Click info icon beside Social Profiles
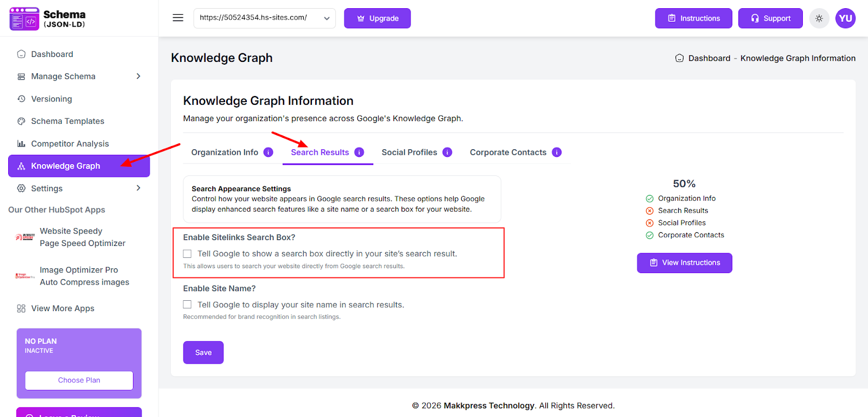Viewport: 868px width, 417px height. point(447,153)
